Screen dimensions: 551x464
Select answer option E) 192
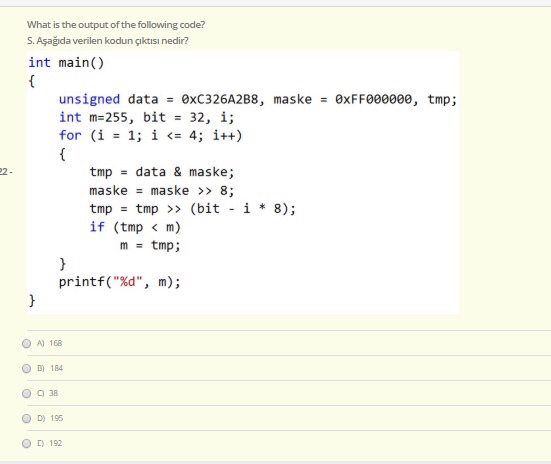click(26, 443)
